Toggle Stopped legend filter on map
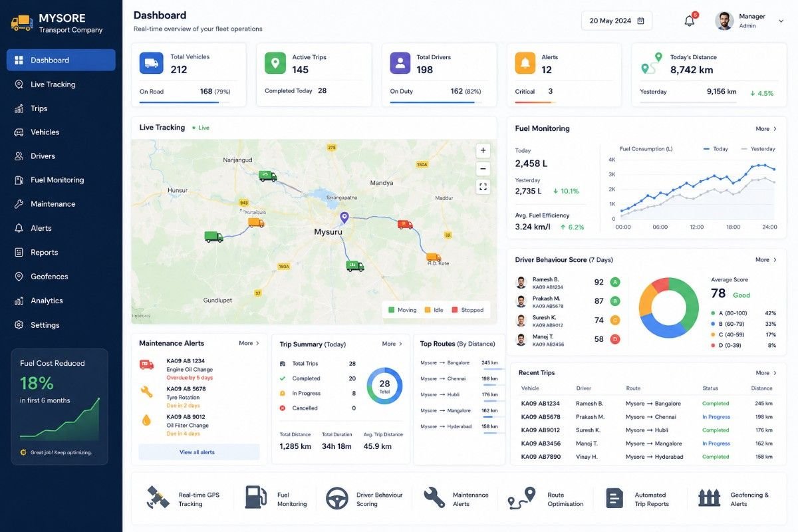 click(x=467, y=310)
